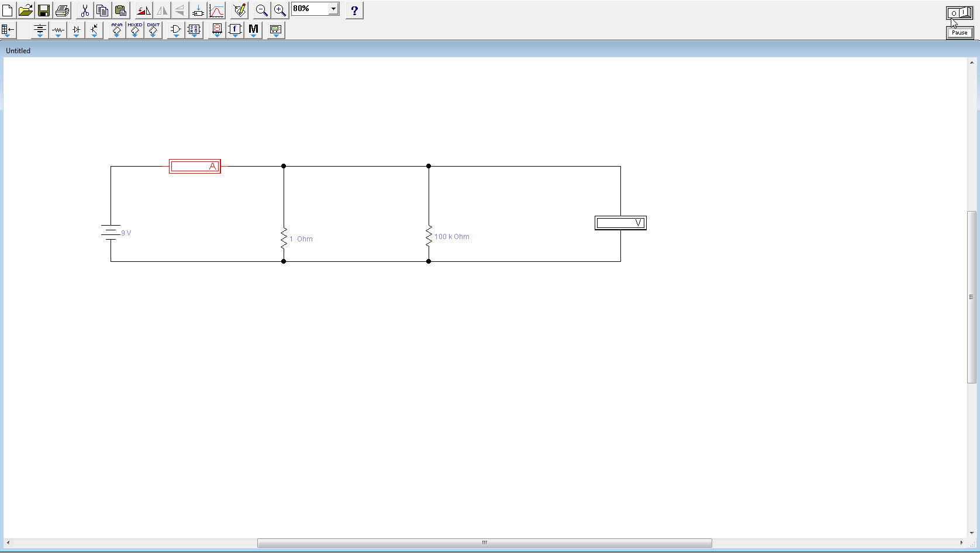The image size is (980, 553).
Task: Open the Transistors parts bin
Action: click(x=94, y=30)
